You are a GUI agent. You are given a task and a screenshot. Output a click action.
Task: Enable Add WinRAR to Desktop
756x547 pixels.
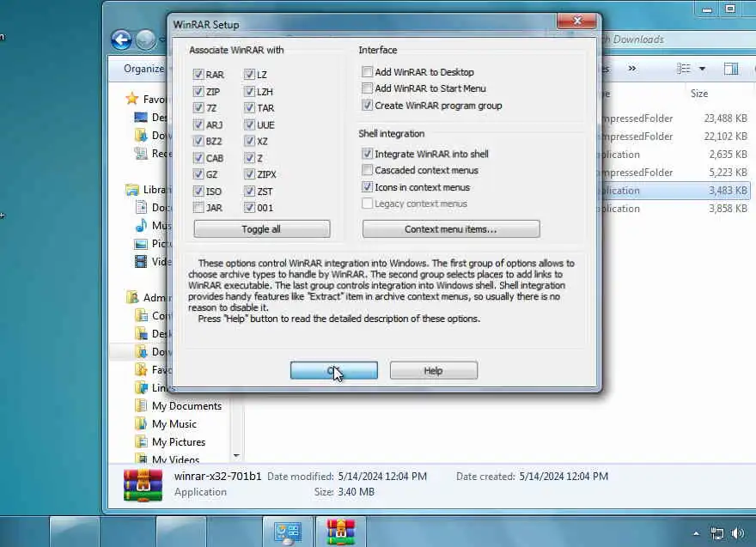[x=367, y=72]
